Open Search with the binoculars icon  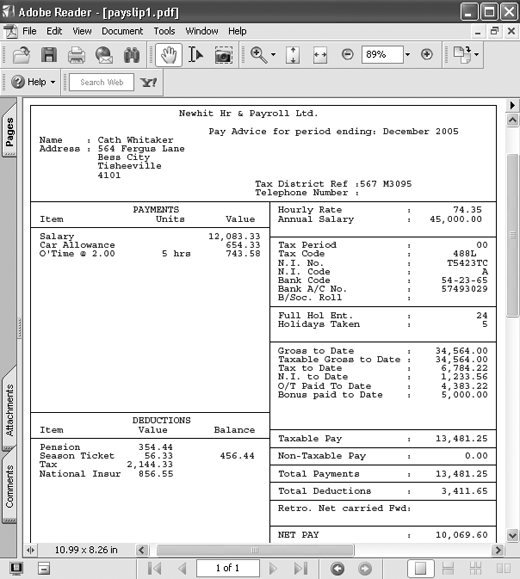[x=132, y=55]
